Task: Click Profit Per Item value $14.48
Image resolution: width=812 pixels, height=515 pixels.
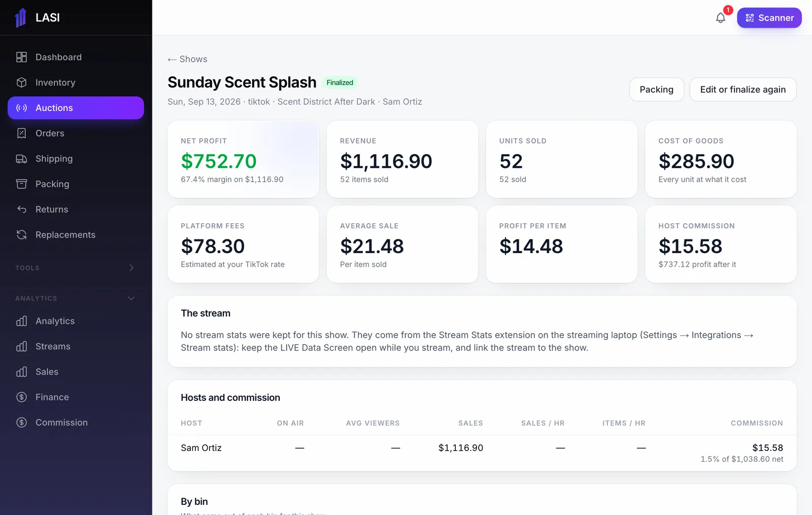Action: point(531,247)
